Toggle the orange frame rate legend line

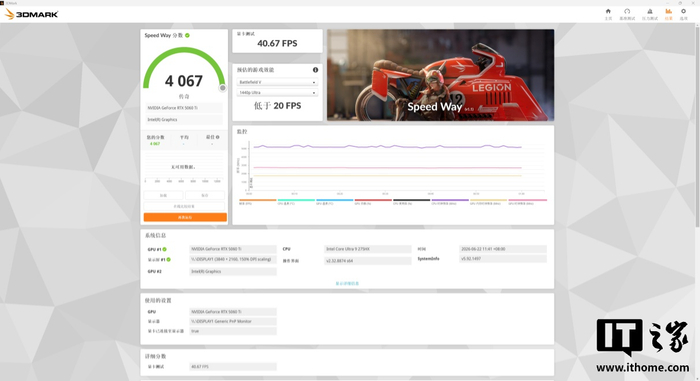pyautogui.click(x=258, y=201)
